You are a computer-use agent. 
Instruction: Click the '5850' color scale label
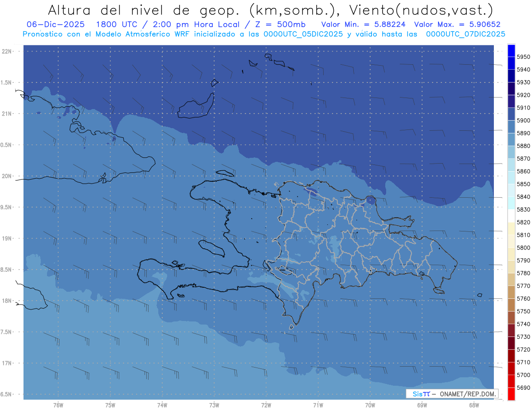[523, 184]
